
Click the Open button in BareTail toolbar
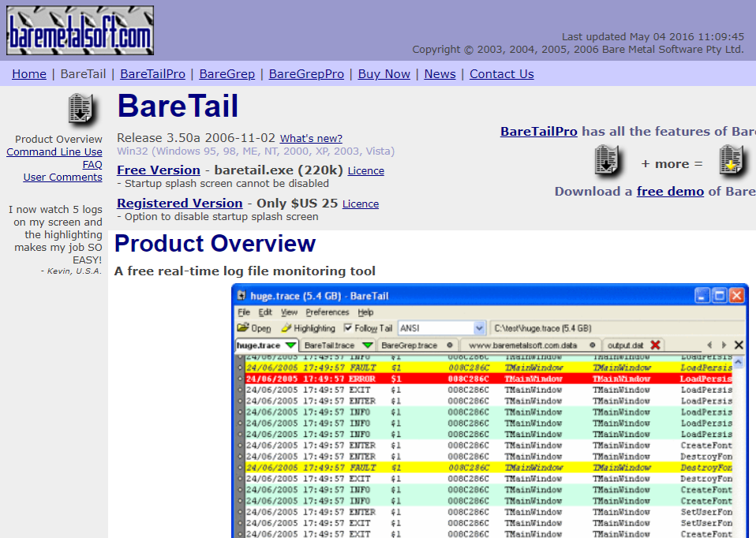point(254,328)
